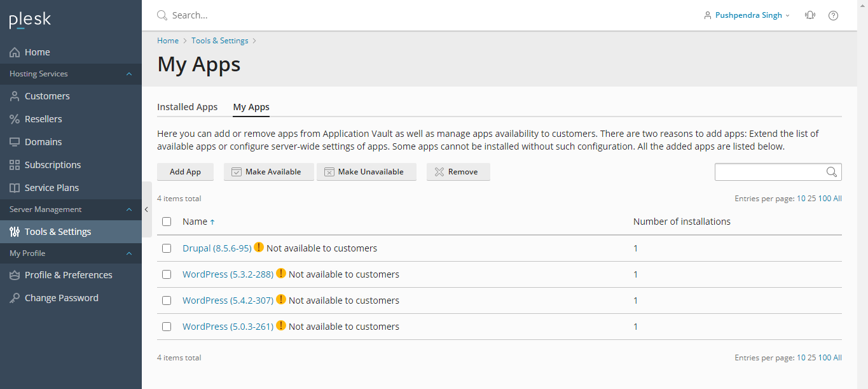This screenshot has width=868, height=389.
Task: Click the sort arrow beside the Name column
Action: 212,222
